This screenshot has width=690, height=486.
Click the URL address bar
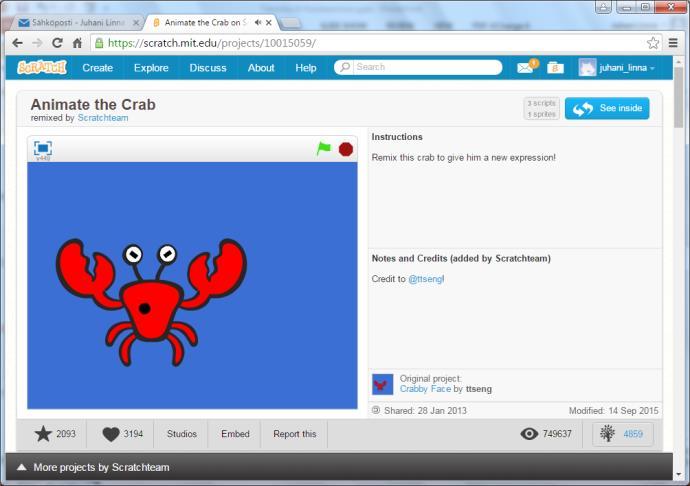(374, 43)
